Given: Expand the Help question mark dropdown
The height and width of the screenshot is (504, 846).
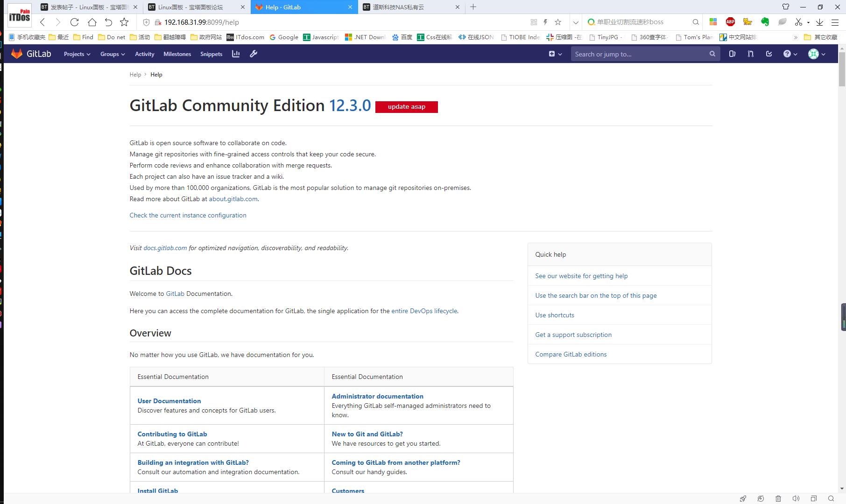Looking at the screenshot, I should [790, 54].
